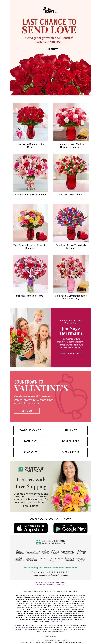Click the View as webpage link

click(x=50, y=636)
